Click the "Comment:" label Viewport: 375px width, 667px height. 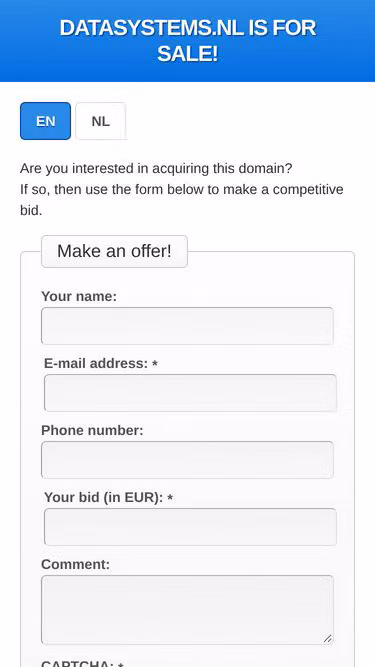click(x=75, y=564)
